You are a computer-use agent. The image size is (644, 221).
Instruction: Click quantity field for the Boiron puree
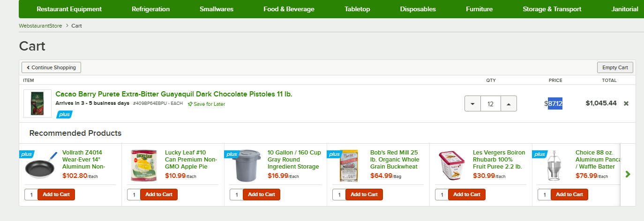tap(442, 194)
